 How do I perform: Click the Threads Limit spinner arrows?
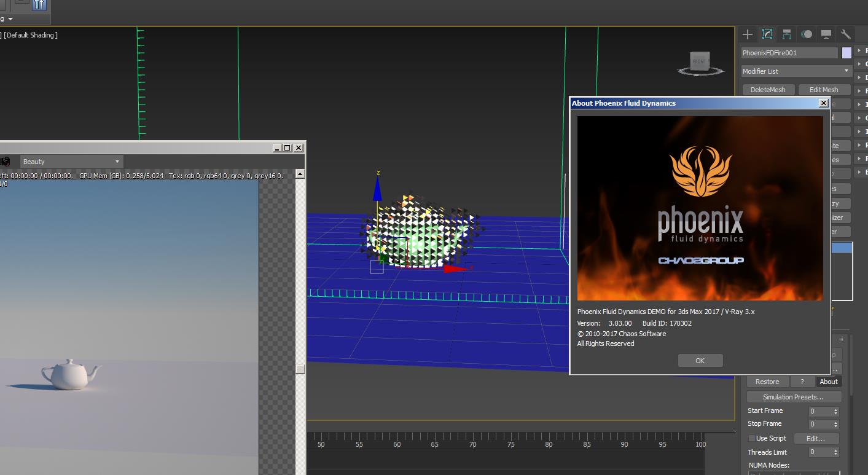(x=835, y=452)
